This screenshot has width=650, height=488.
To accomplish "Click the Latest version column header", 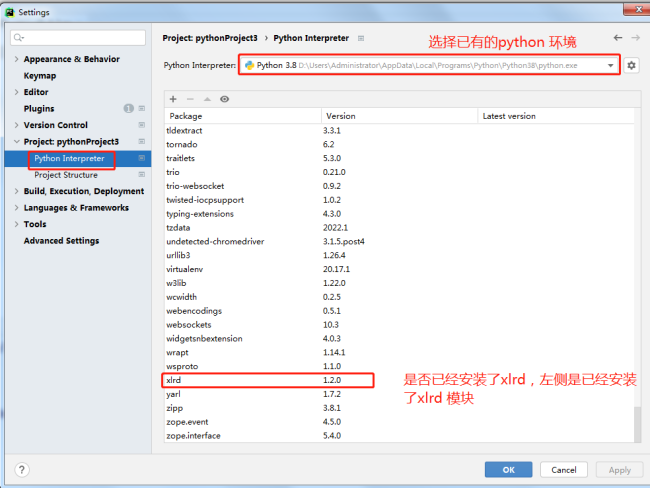I will (x=556, y=116).
